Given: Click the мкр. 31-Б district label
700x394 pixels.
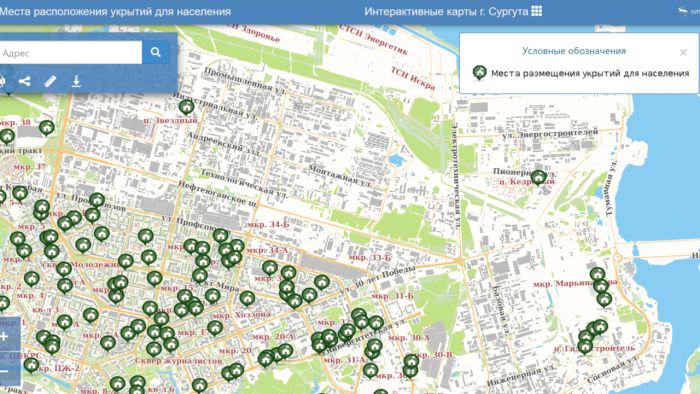Looking at the screenshot, I should pyautogui.click(x=392, y=296).
